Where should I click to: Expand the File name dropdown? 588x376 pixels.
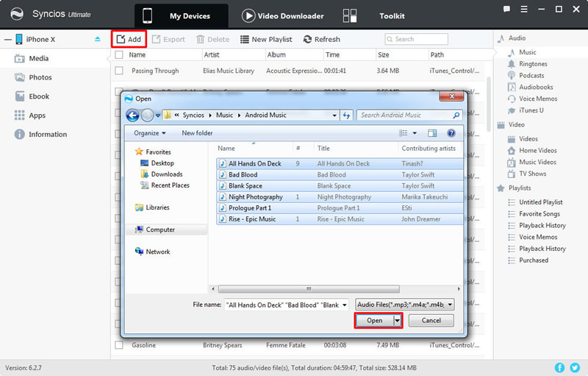pyautogui.click(x=344, y=305)
